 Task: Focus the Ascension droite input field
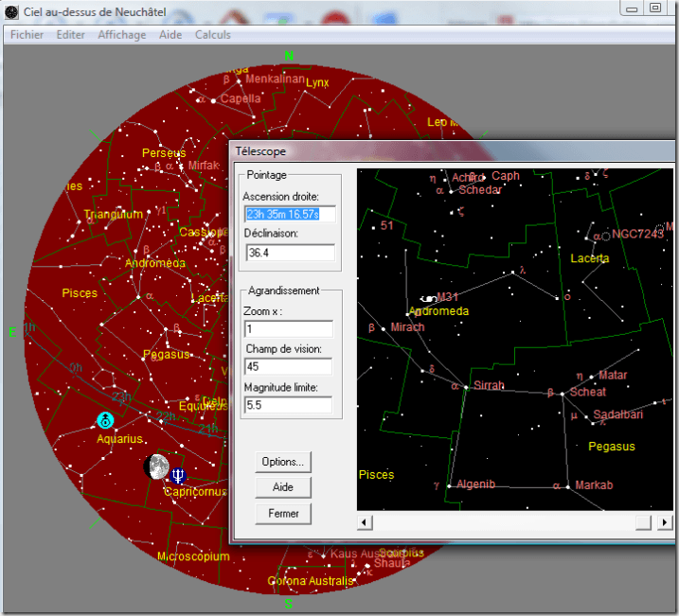(289, 215)
